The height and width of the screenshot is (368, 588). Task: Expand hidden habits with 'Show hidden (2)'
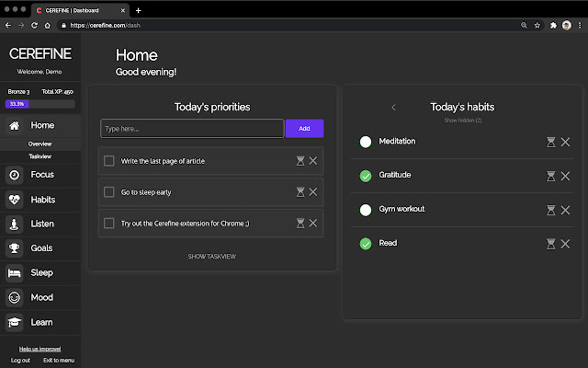pos(462,121)
